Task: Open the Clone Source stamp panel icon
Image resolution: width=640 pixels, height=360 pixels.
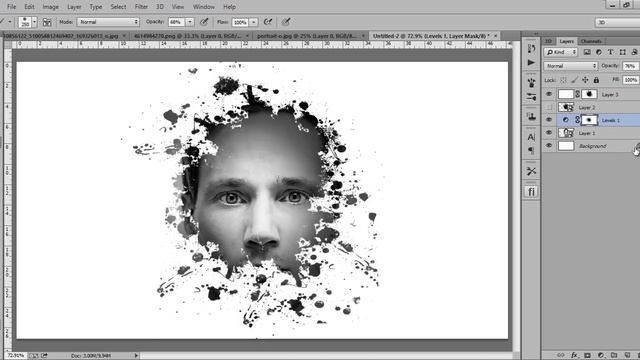Action: [531, 117]
